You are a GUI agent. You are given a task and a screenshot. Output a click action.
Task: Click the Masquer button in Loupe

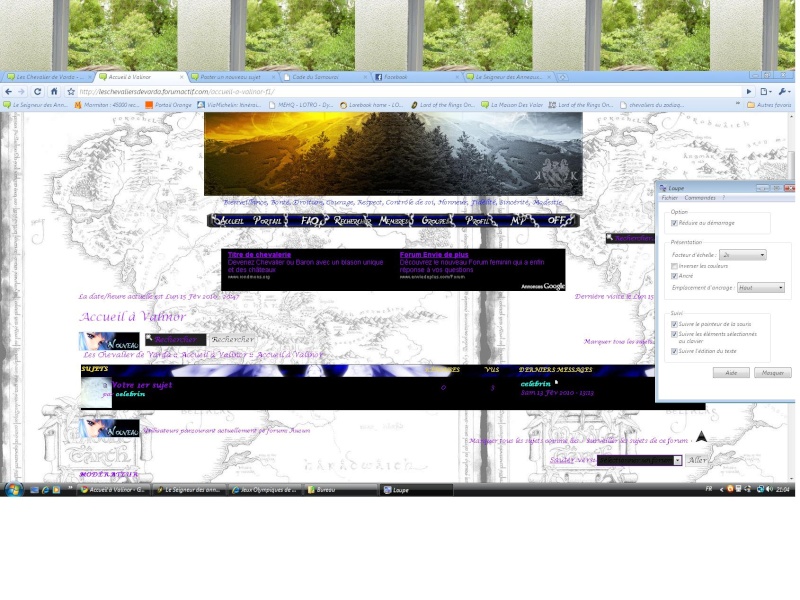coord(772,373)
